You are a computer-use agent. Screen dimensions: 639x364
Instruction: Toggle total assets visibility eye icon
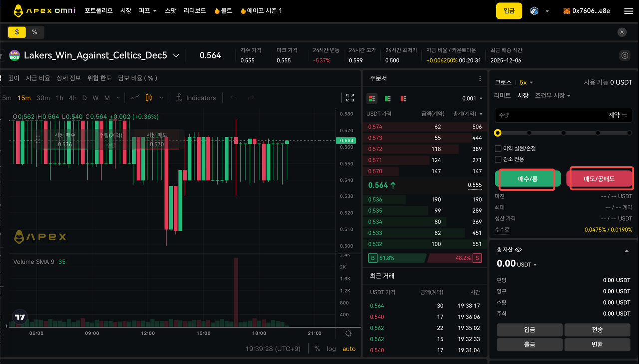(x=518, y=250)
